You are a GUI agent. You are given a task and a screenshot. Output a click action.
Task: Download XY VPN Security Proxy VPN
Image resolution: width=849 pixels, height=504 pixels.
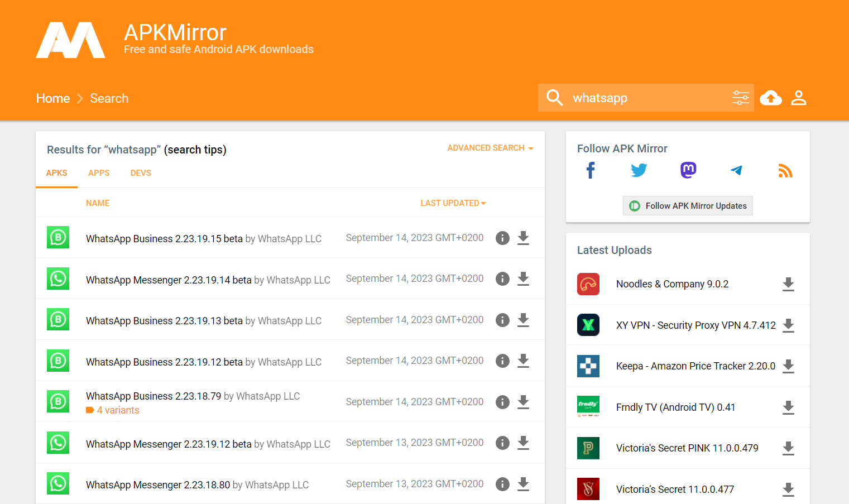[788, 325]
